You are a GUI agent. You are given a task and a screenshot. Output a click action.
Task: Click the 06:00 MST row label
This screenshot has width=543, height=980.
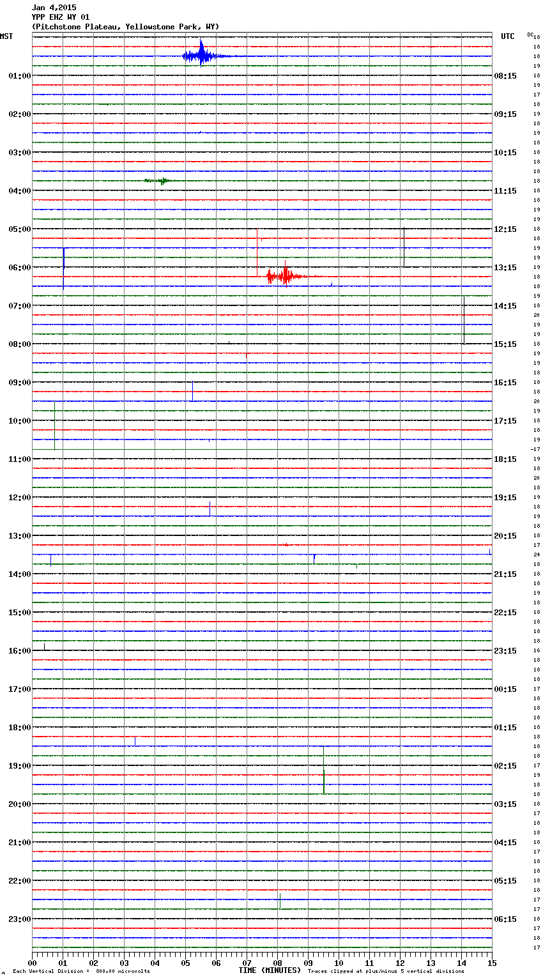pos(19,268)
